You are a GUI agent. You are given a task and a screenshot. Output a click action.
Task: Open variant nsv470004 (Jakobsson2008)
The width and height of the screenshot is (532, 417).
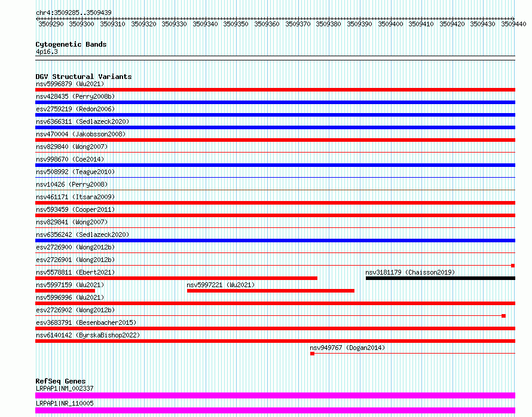coord(81,134)
